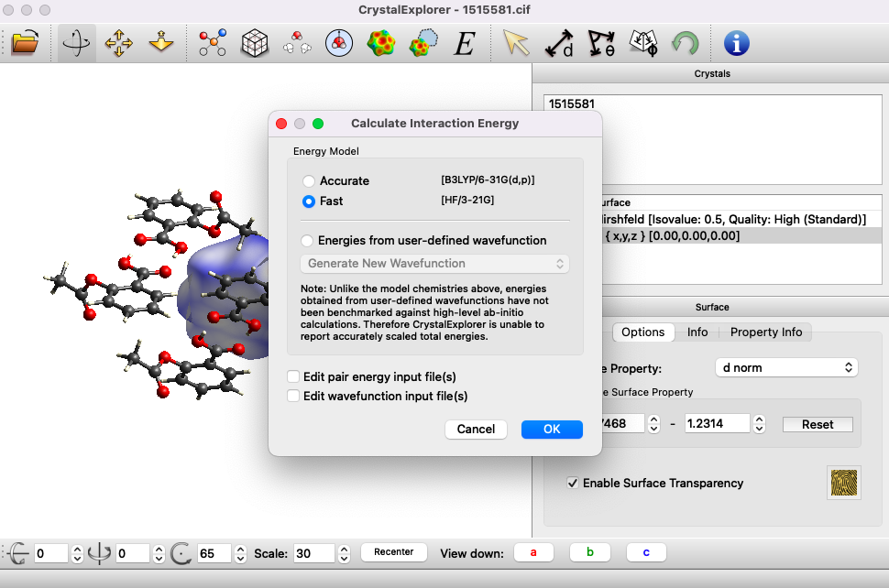Image resolution: width=889 pixels, height=588 pixels.
Task: Click Cancel in the energy dialog
Action: pos(476,429)
